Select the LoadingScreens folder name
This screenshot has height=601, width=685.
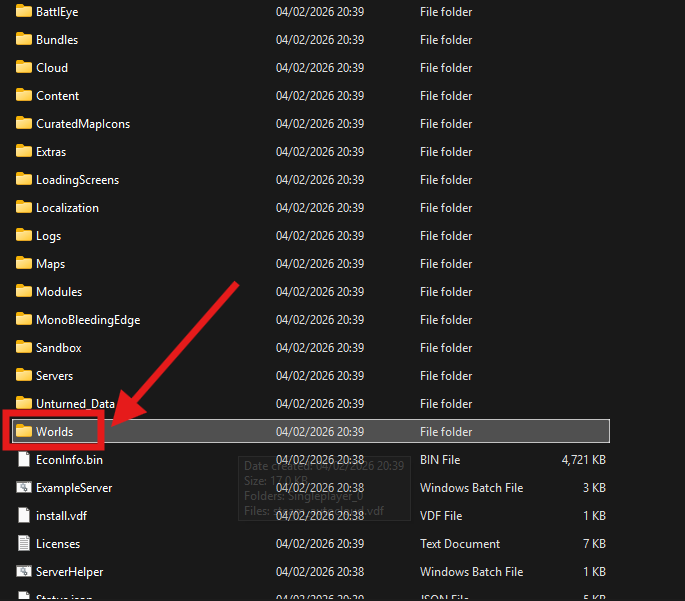pyautogui.click(x=77, y=180)
